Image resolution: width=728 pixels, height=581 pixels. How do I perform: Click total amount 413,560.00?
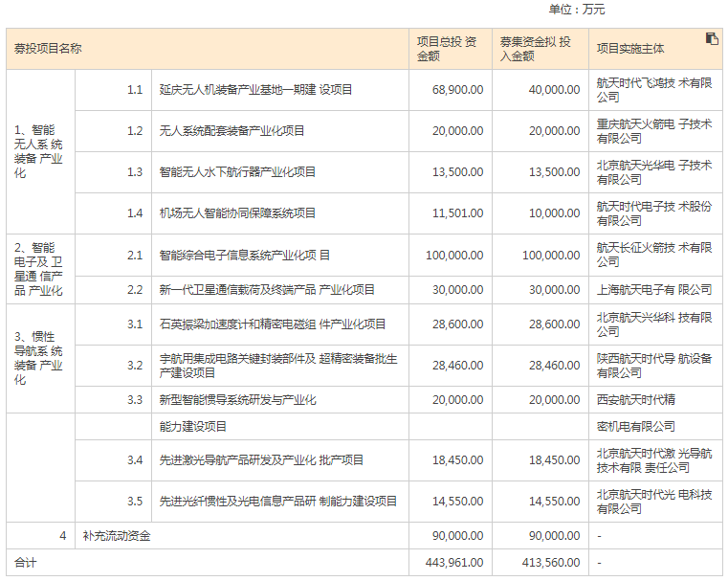point(551,563)
